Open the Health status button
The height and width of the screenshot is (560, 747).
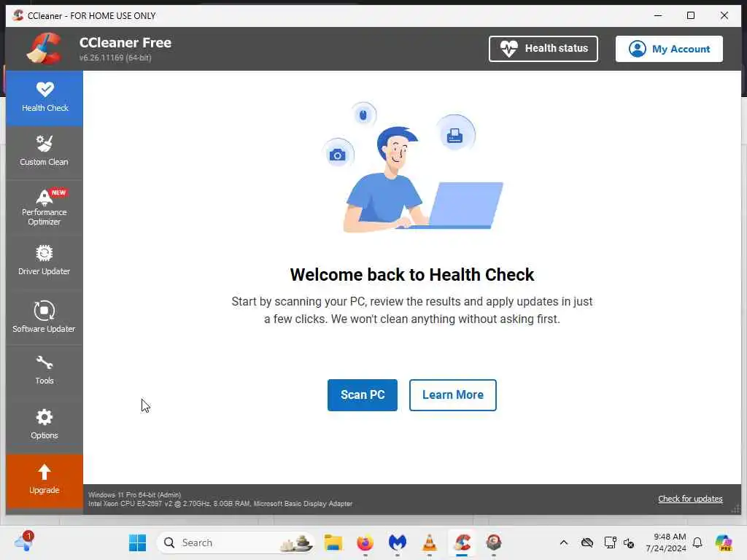543,49
